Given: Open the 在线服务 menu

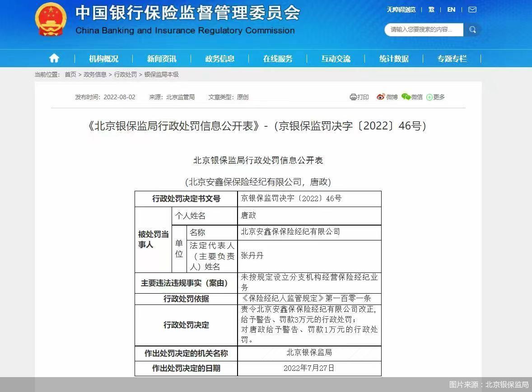Looking at the screenshot, I should (278, 59).
